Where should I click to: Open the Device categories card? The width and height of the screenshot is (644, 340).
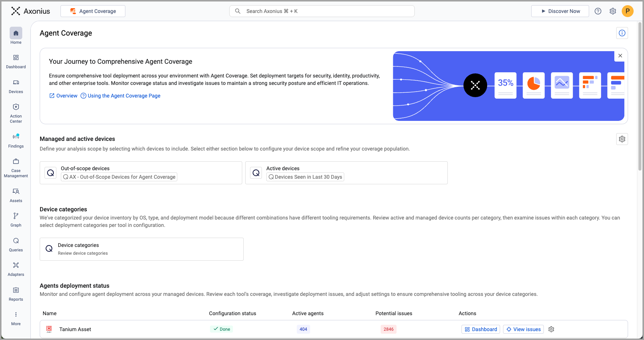(x=142, y=249)
